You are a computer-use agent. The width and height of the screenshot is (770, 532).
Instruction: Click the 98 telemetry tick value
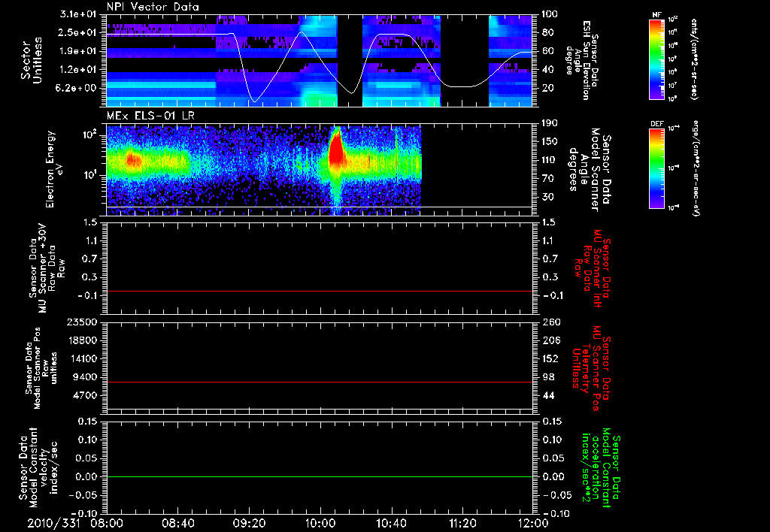pos(548,377)
